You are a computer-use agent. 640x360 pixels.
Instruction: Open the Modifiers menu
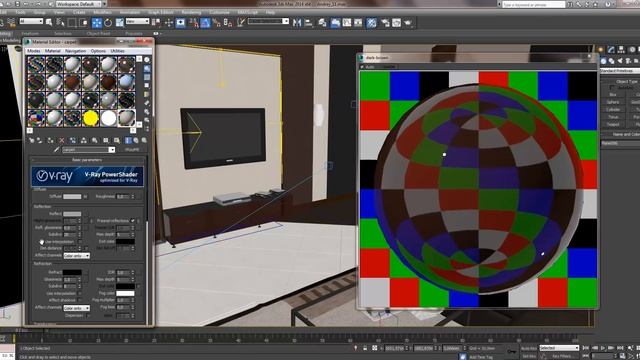(103, 12)
